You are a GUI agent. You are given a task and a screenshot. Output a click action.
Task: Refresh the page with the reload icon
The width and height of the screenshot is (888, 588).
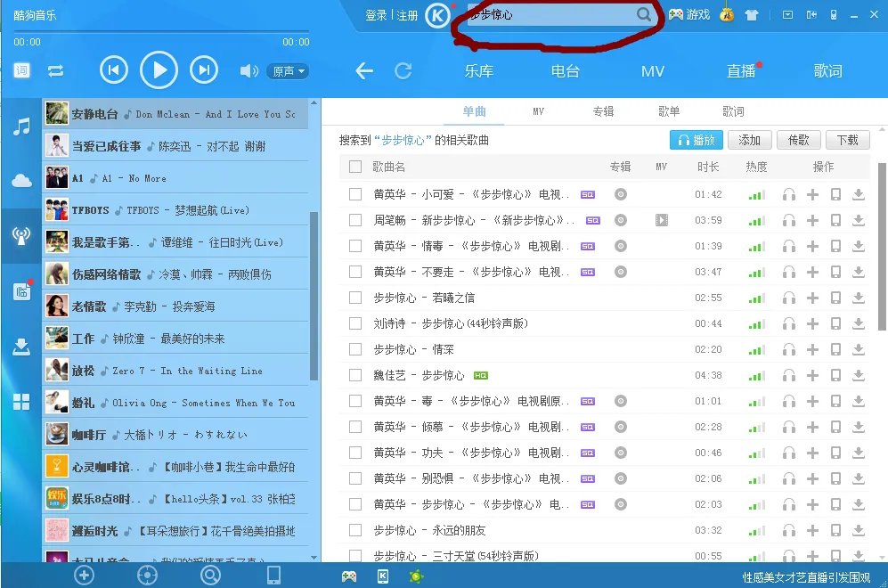[x=403, y=70]
